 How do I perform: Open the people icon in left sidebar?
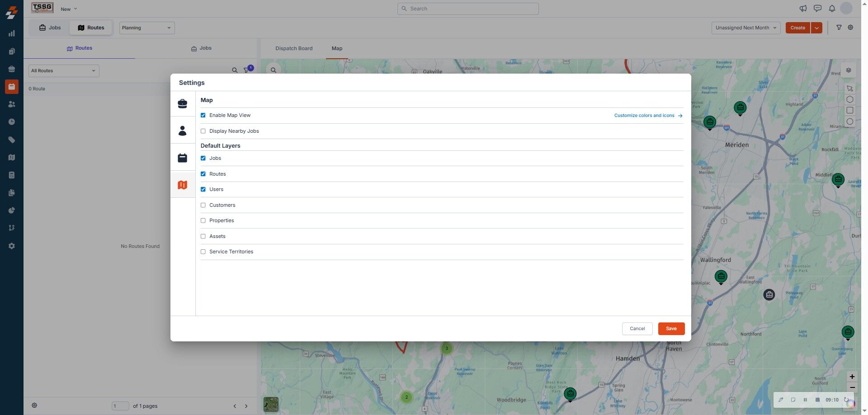click(x=12, y=104)
